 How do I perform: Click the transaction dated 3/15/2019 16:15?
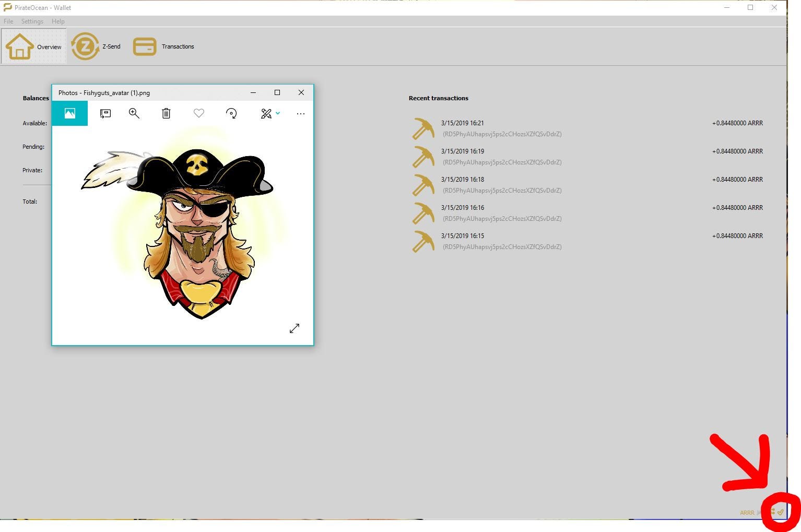coord(462,235)
